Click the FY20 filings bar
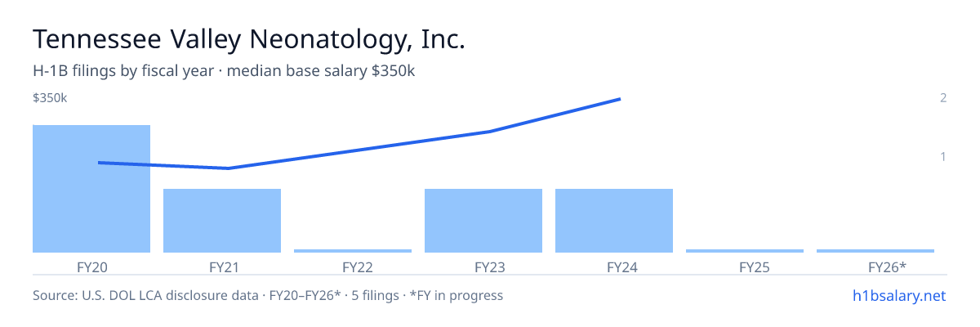The height and width of the screenshot is (327, 980). pos(91,189)
